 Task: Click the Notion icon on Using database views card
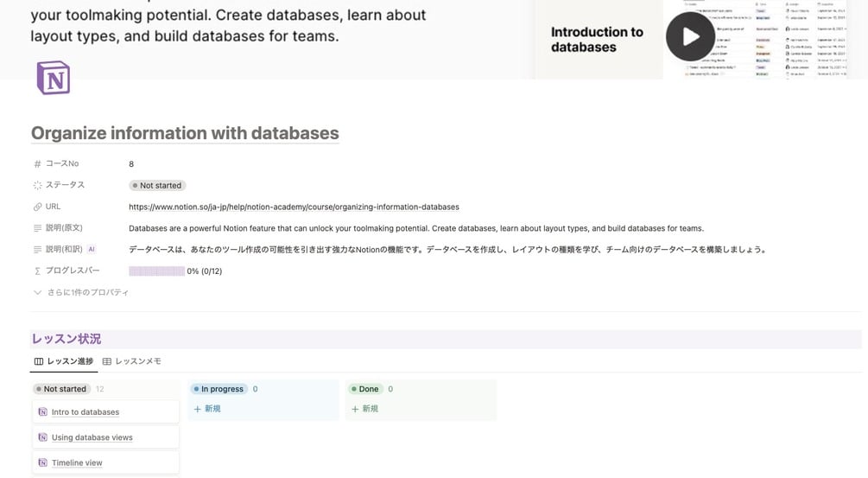click(x=43, y=437)
